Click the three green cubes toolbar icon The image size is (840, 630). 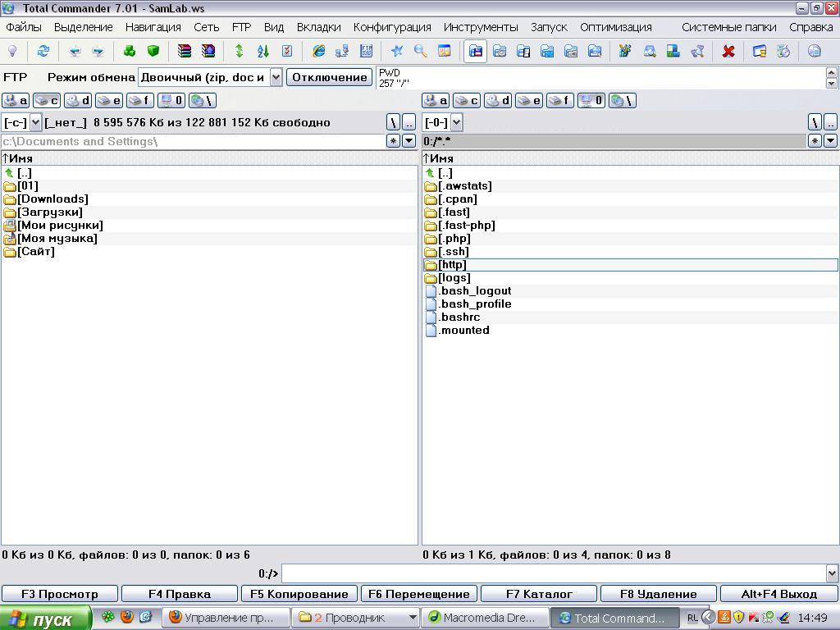(129, 51)
